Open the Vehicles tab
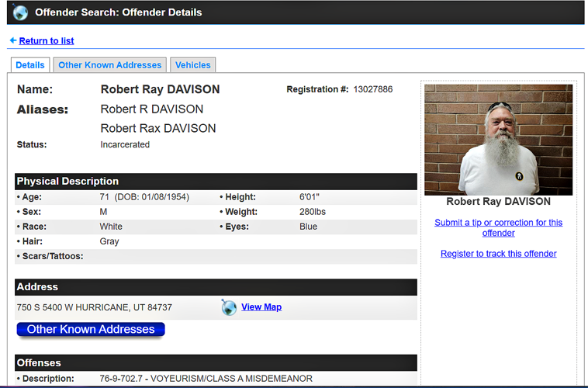Image resolution: width=588 pixels, height=388 pixels. pyautogui.click(x=192, y=65)
